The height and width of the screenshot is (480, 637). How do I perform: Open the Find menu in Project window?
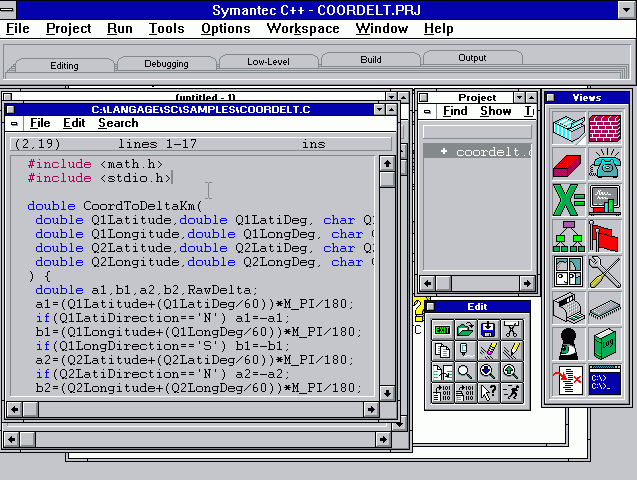[x=455, y=111]
